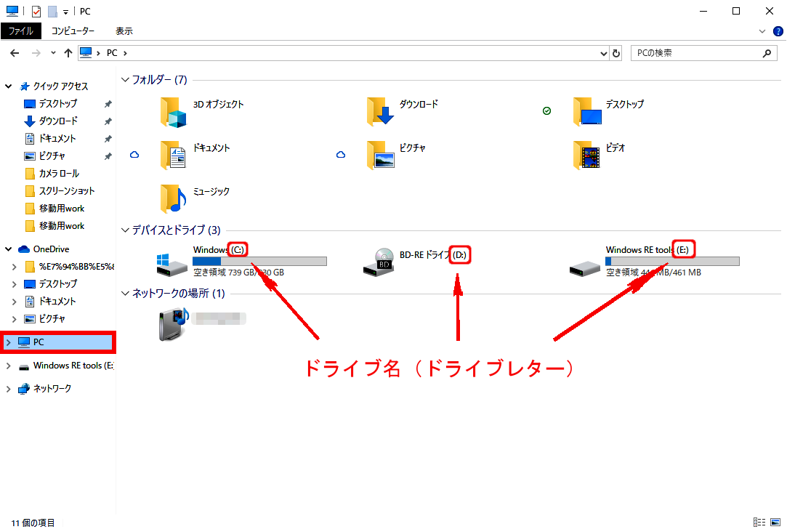Image resolution: width=787 pixels, height=532 pixels.
Task: Click the breadcrumb chevron after PC
Action: [125, 53]
